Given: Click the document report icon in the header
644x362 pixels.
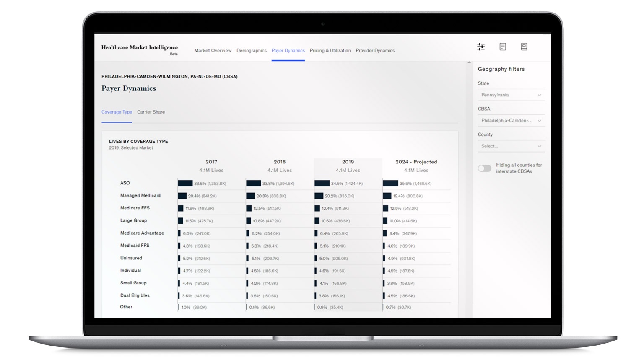Looking at the screenshot, I should [503, 46].
